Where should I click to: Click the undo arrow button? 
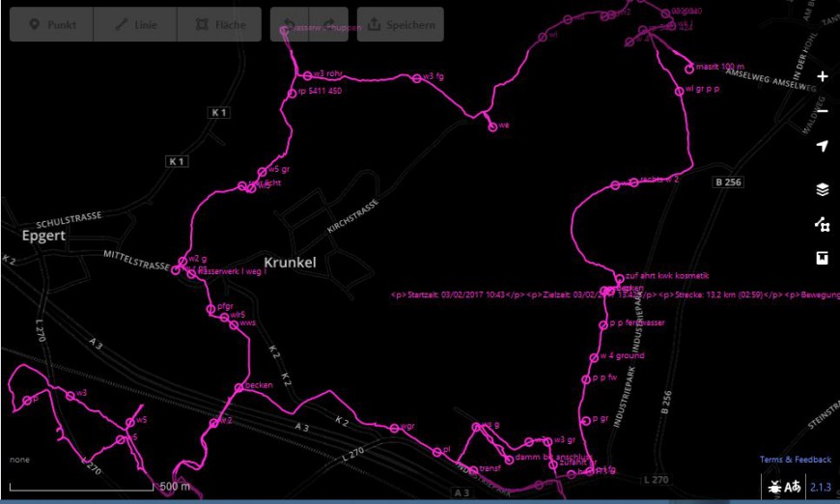tap(290, 24)
